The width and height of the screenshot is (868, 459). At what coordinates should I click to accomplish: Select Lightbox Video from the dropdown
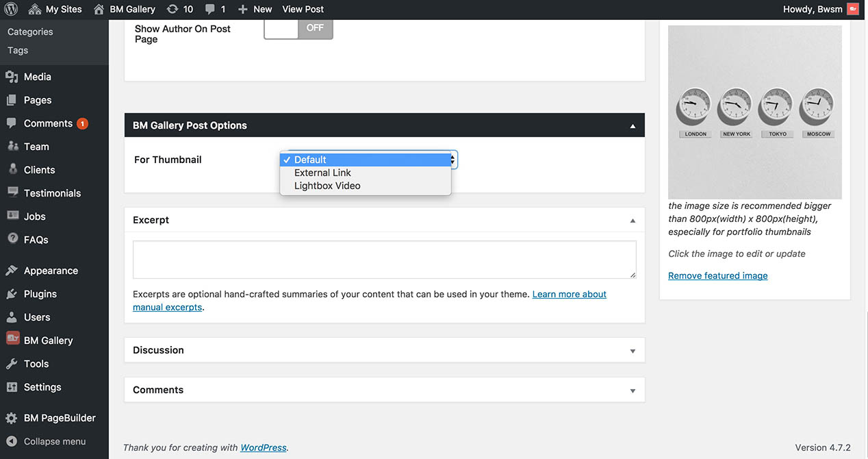pos(327,186)
